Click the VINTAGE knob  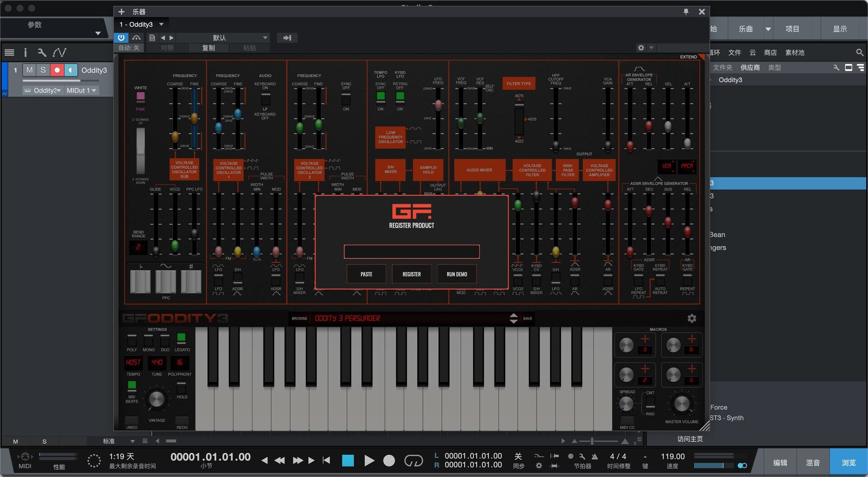click(156, 399)
